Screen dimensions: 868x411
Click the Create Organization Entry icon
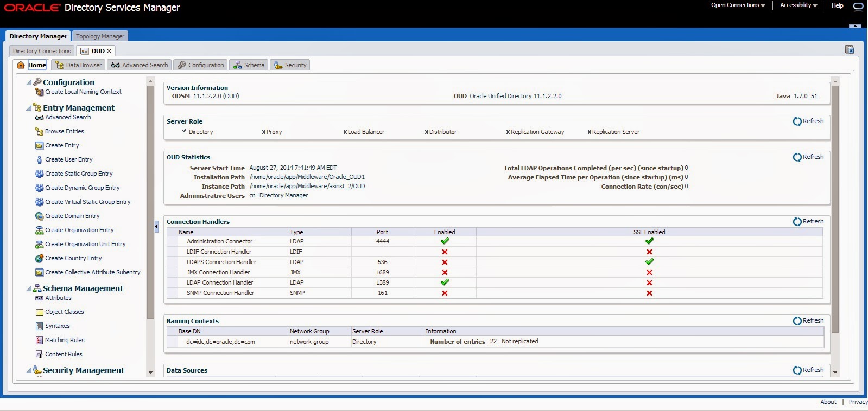coord(39,230)
